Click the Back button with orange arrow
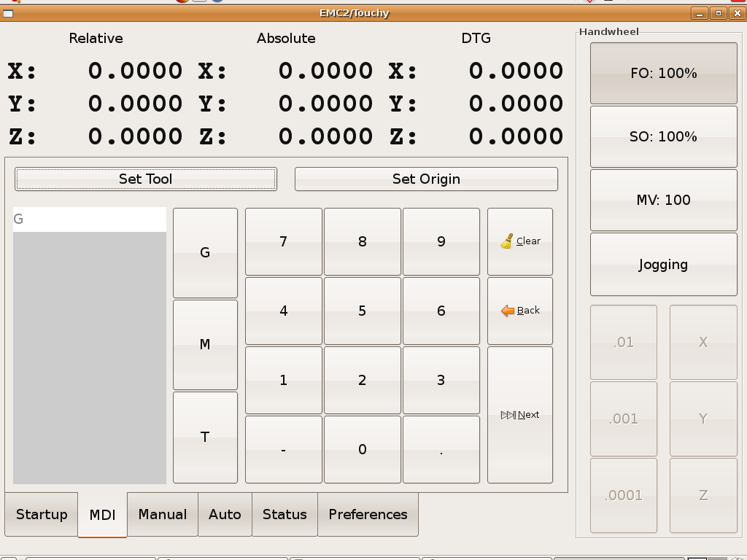 519,311
